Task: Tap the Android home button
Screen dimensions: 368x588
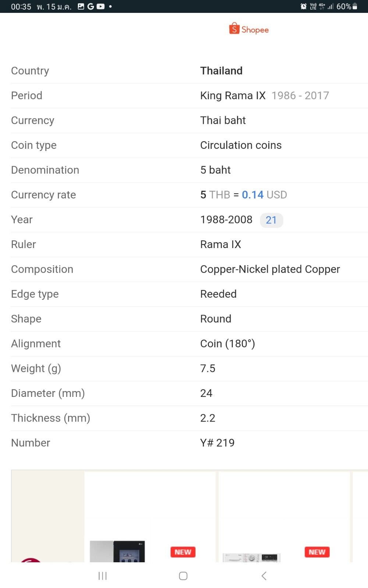Action: click(x=183, y=576)
